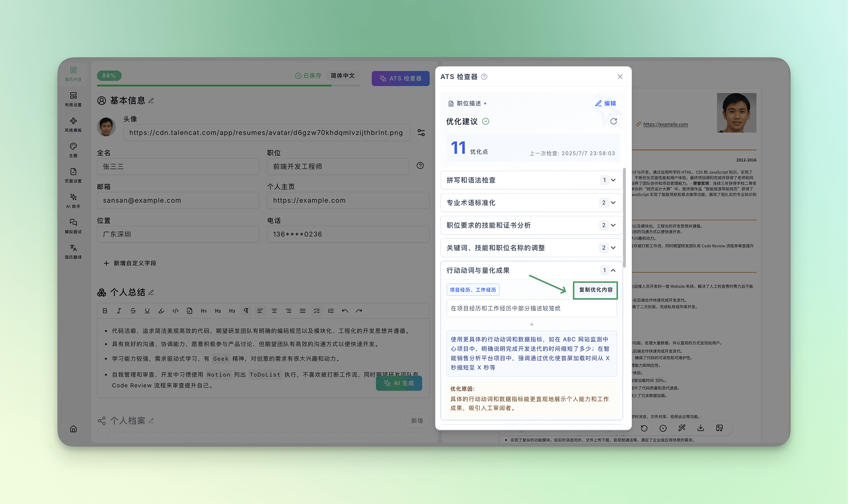Toggle bold formatting in summary editor
This screenshot has height=504, width=848.
tap(105, 311)
